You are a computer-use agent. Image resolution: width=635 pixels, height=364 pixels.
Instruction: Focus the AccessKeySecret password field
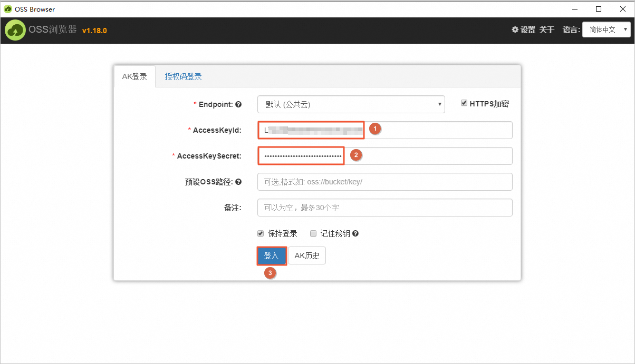385,156
